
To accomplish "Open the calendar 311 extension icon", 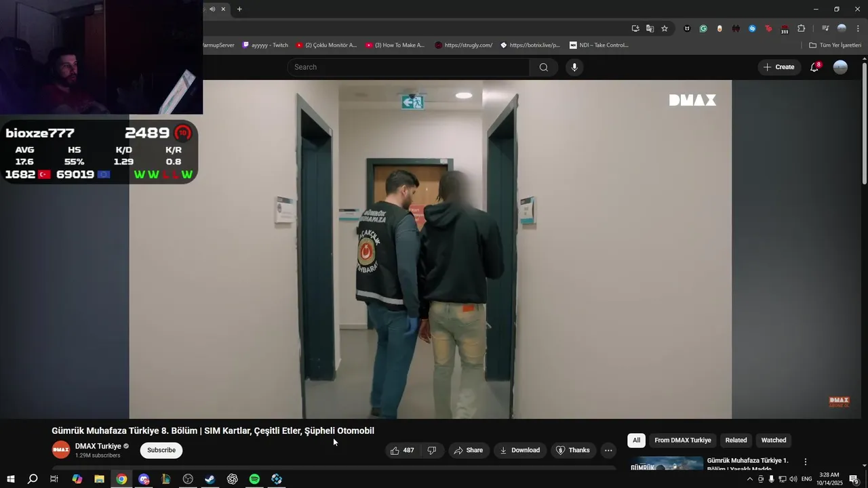I will (785, 28).
